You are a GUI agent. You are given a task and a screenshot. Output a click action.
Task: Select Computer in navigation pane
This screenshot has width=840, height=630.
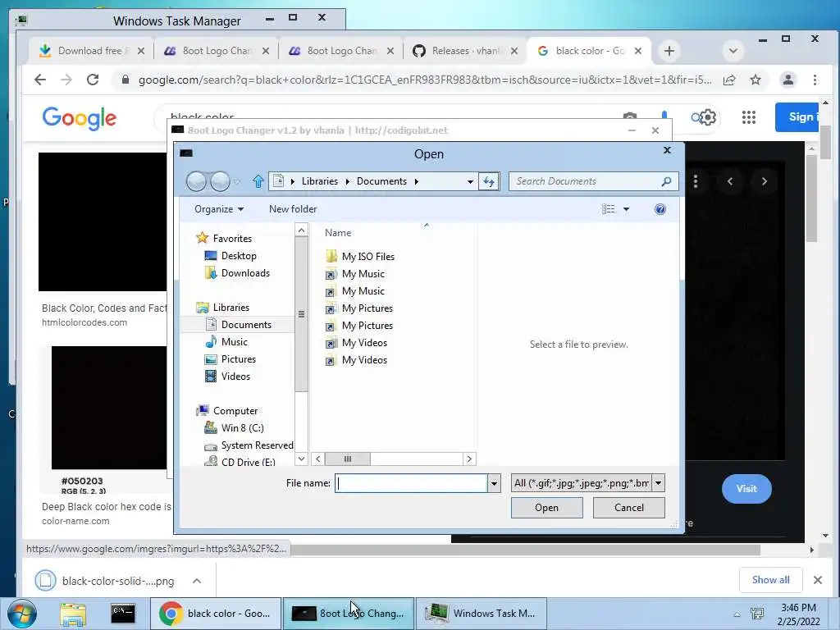(235, 410)
